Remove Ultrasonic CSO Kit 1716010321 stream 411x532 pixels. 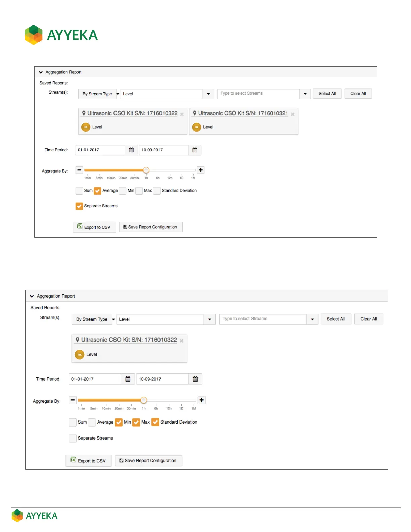coord(293,114)
